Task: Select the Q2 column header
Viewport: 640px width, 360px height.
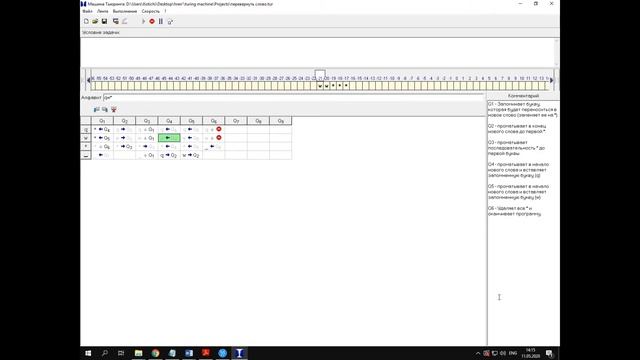Action: click(124, 121)
